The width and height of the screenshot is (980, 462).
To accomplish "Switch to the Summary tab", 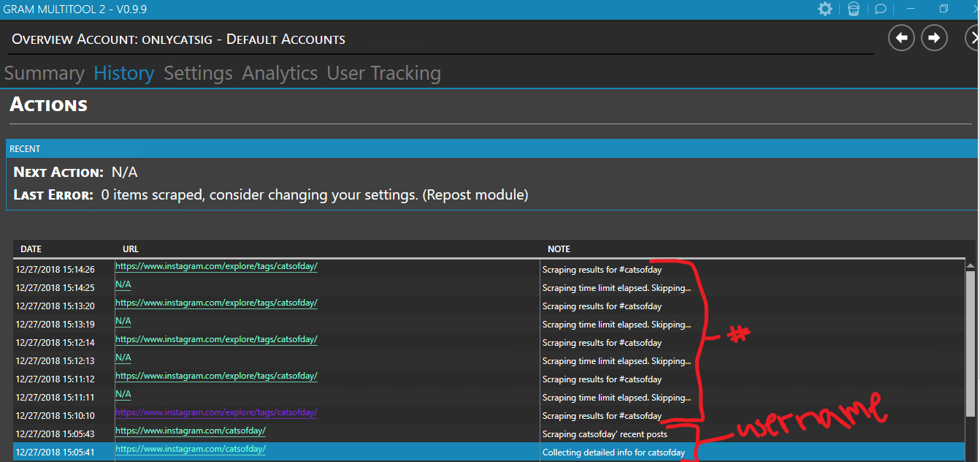I will (45, 73).
